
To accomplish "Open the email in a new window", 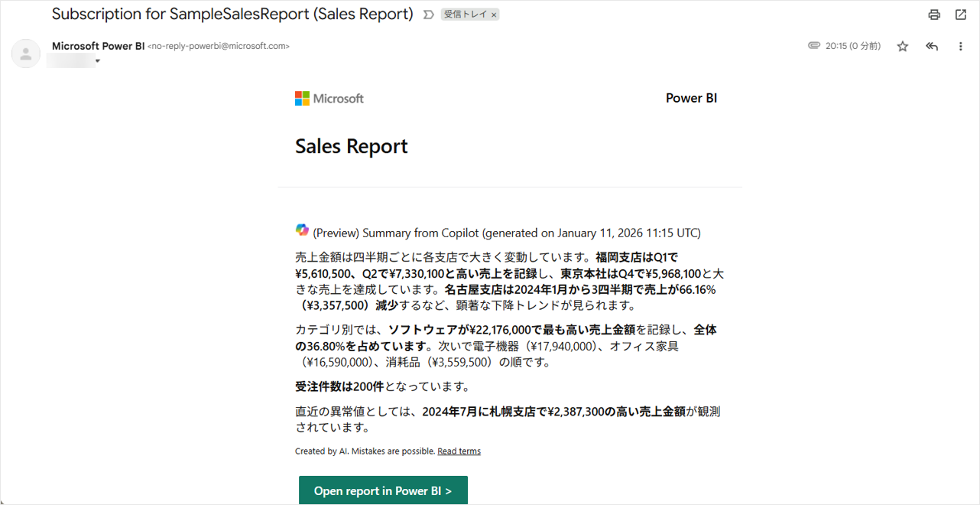I will pos(961,15).
